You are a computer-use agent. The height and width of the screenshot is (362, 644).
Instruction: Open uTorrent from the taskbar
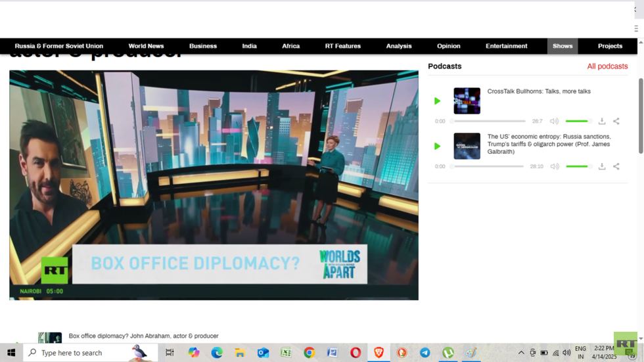pyautogui.click(x=448, y=353)
